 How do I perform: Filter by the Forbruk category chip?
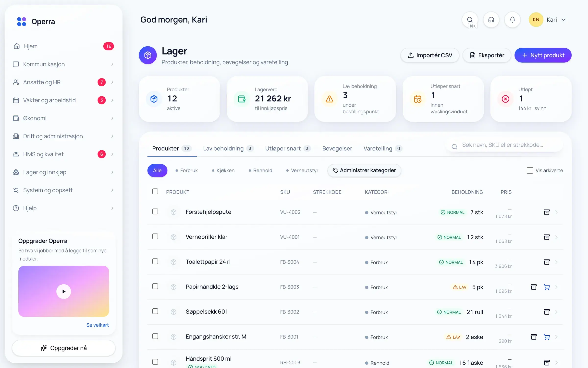point(186,171)
